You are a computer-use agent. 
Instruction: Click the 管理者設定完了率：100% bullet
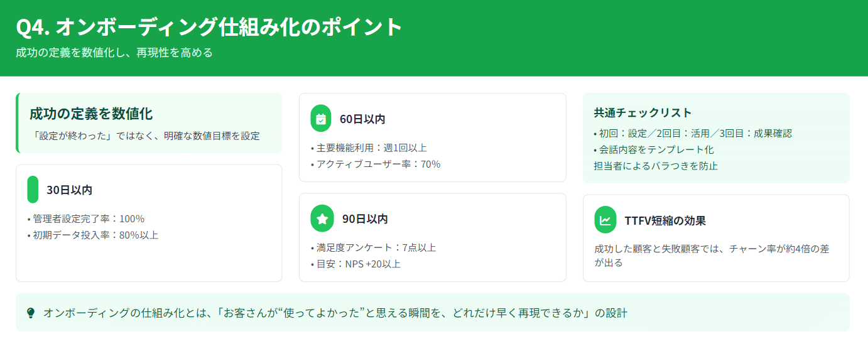[x=86, y=219]
